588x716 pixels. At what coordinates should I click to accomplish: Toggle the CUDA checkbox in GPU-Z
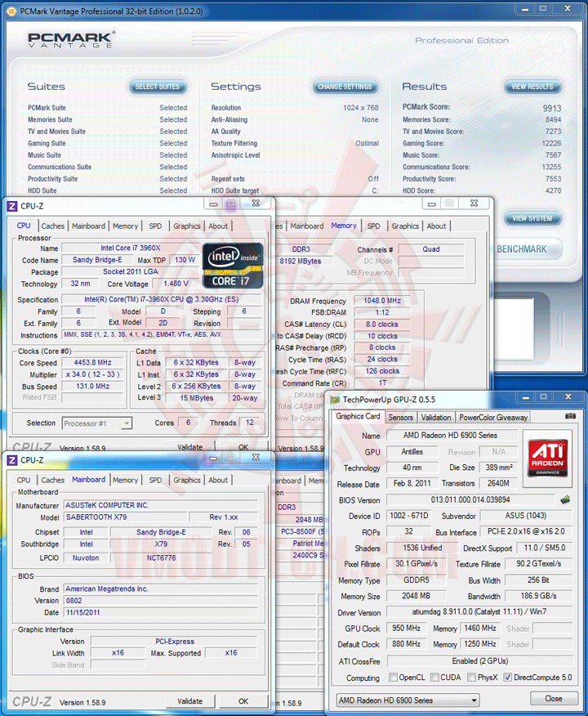pyautogui.click(x=434, y=678)
